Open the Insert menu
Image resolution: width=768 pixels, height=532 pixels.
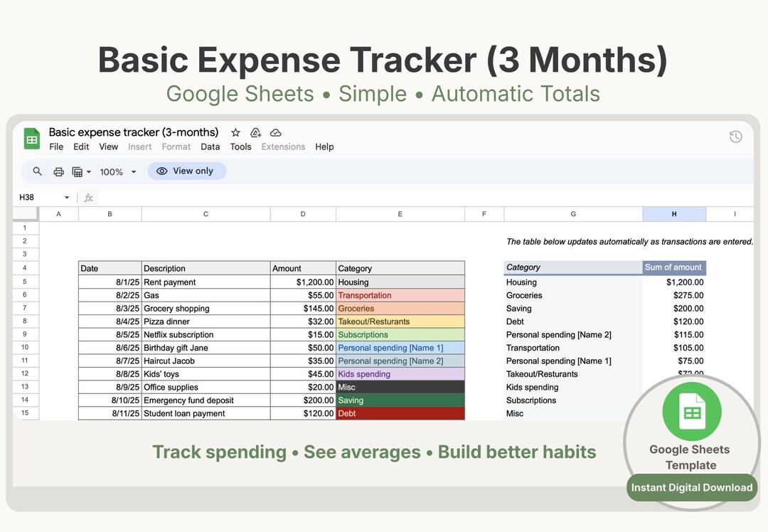pos(140,147)
